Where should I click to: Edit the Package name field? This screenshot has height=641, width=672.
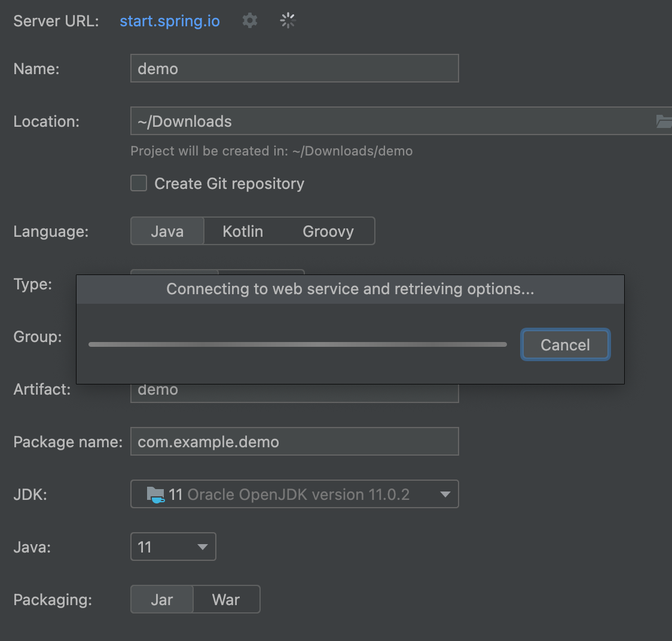pyautogui.click(x=294, y=442)
